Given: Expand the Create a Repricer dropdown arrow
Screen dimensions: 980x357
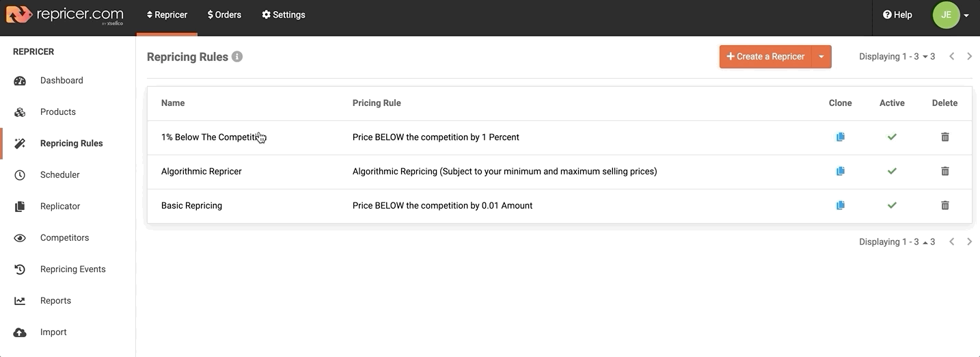Looking at the screenshot, I should click(821, 57).
